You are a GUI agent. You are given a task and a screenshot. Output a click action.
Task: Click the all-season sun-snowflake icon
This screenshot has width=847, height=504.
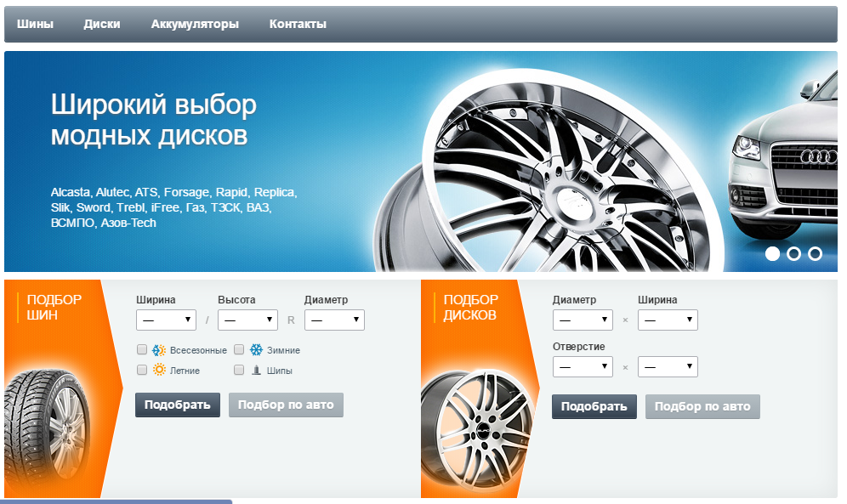159,350
